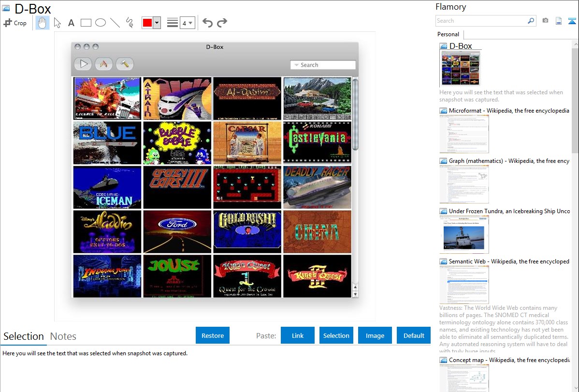Select the Code Name Iceman game cover
Viewport: 579px width, 392px height.
[x=107, y=188]
